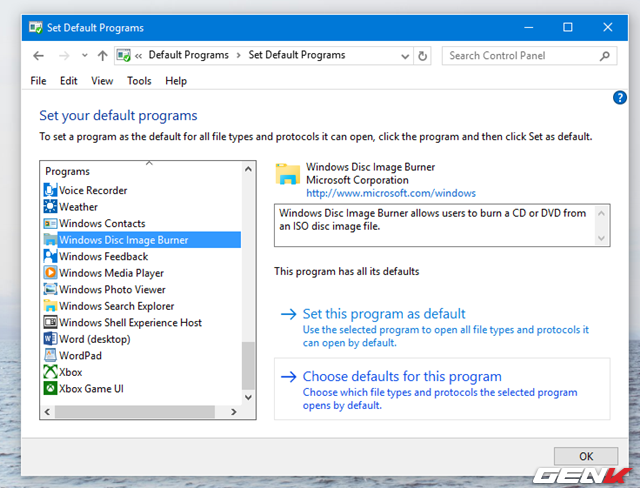Viewport: 640px width, 488px height.
Task: Click the Weather app icon in the list
Action: coord(50,206)
